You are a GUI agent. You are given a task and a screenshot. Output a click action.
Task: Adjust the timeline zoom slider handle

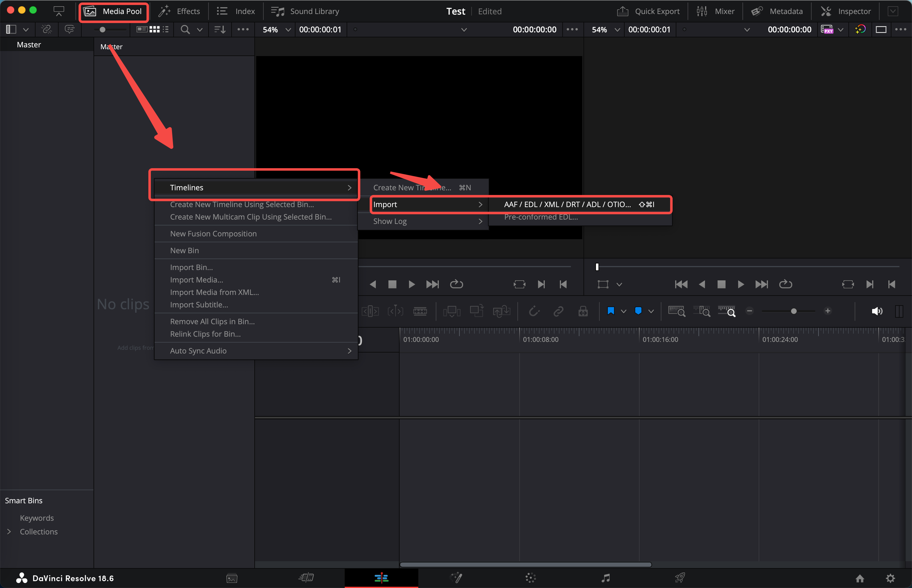pyautogui.click(x=794, y=311)
